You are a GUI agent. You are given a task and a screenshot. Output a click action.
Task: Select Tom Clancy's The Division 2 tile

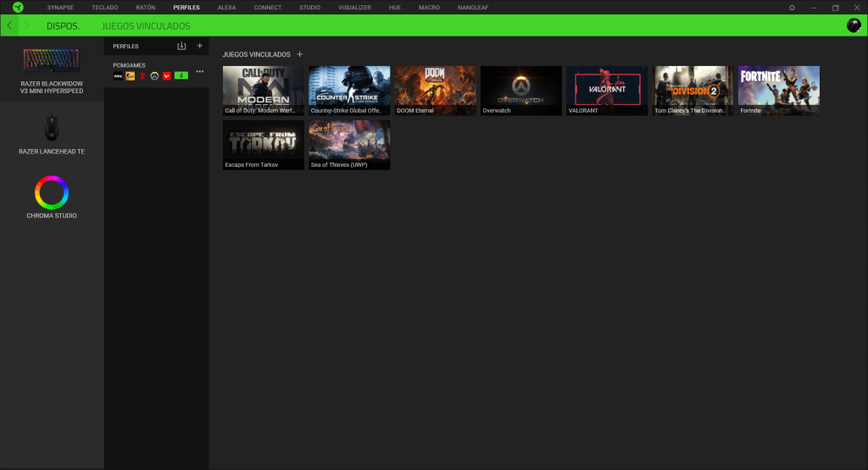(693, 91)
